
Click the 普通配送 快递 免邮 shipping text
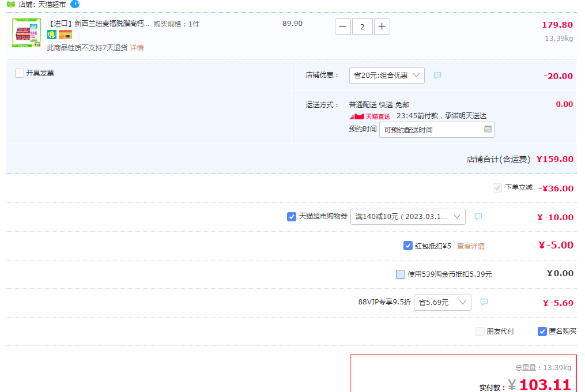coord(379,105)
